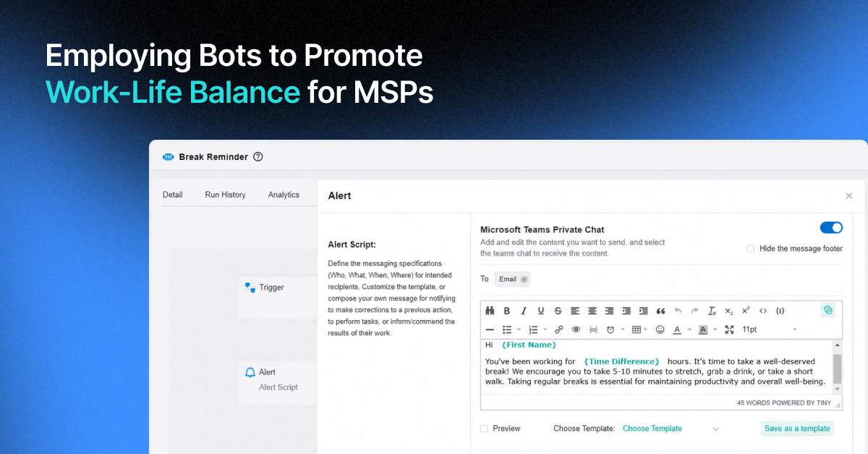Open font size 11pt dropdown
Viewport: 868px width, 454px height.
pyautogui.click(x=770, y=329)
